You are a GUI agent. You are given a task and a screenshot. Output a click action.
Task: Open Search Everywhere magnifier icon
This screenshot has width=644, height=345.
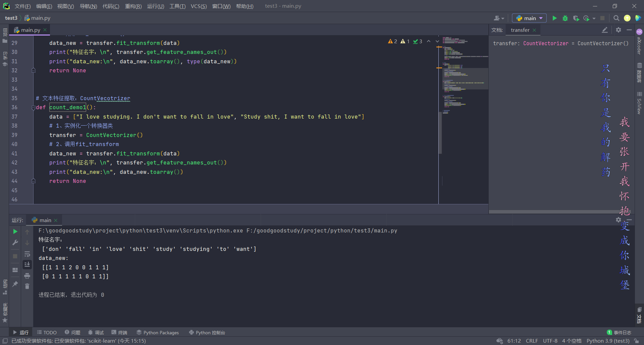[616, 18]
